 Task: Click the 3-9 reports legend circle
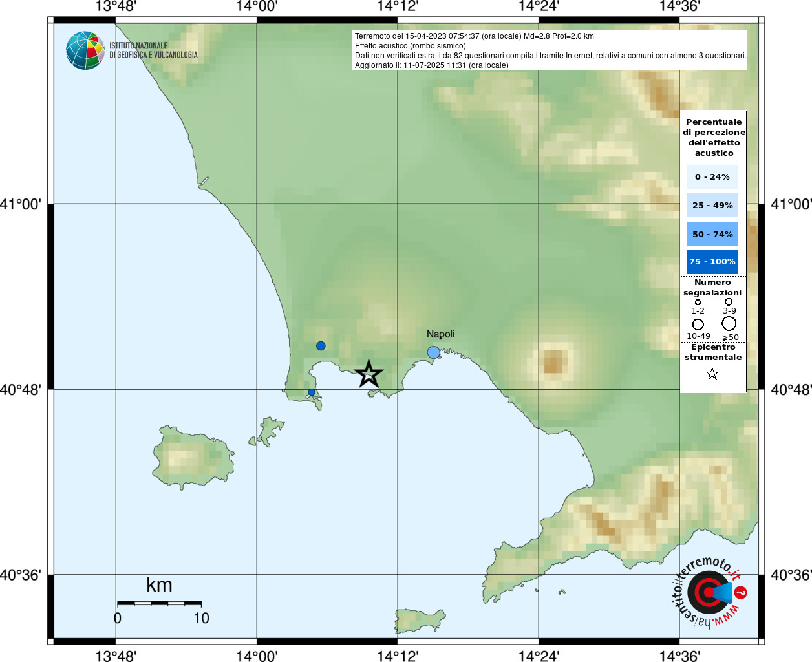click(729, 301)
